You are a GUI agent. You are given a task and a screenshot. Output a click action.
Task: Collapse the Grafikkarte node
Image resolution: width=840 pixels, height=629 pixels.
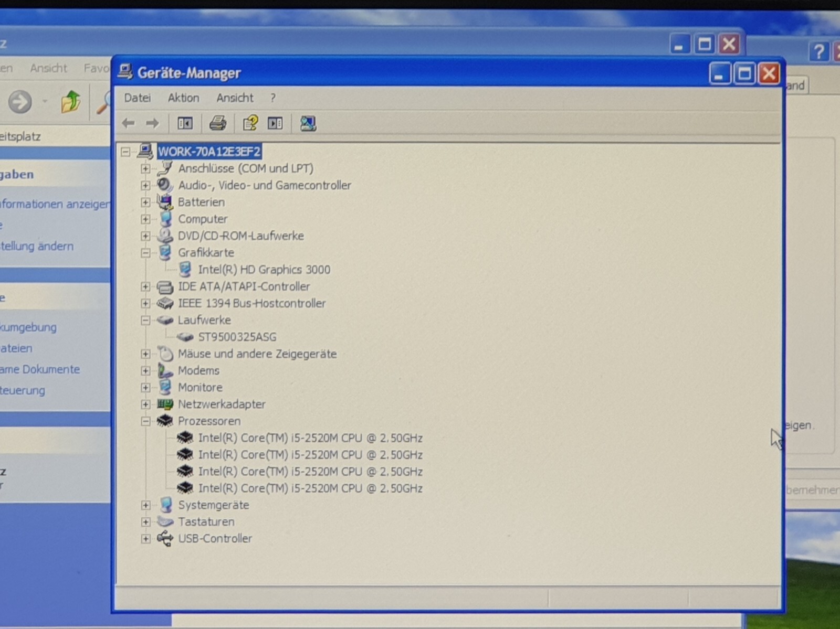pyautogui.click(x=145, y=253)
